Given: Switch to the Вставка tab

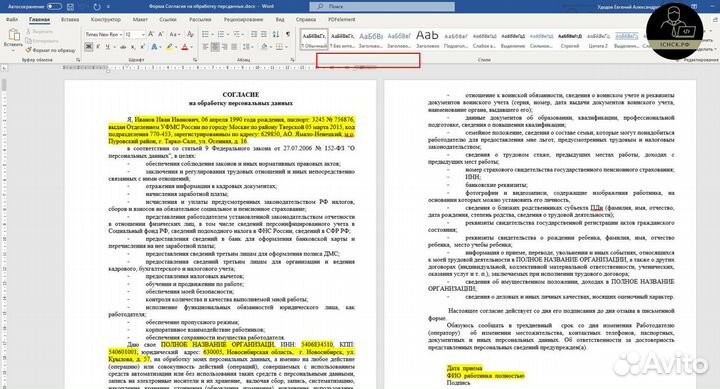Looking at the screenshot, I should tap(70, 20).
